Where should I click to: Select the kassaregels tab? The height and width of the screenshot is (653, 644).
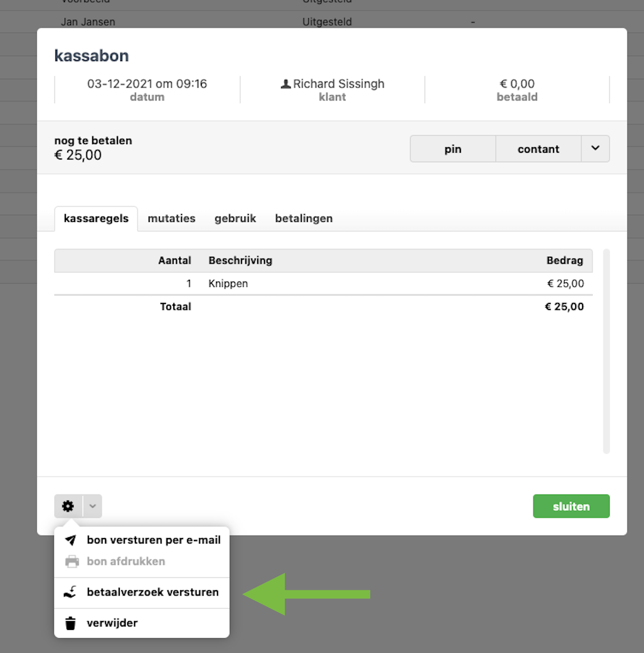[96, 218]
